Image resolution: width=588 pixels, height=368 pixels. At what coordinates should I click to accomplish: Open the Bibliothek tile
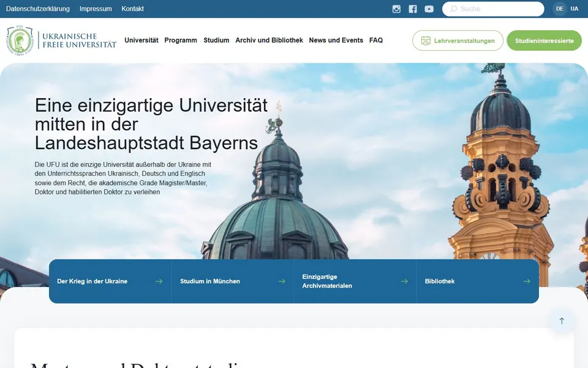[478, 282]
